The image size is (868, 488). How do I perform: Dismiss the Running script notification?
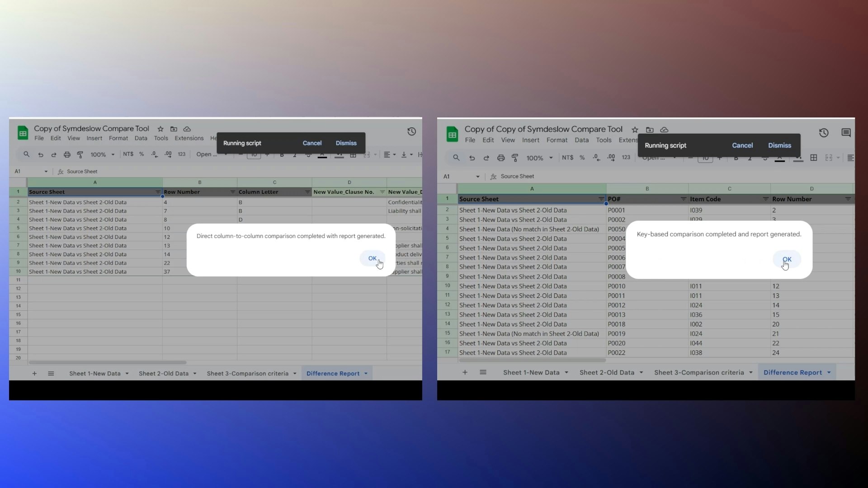(x=346, y=143)
